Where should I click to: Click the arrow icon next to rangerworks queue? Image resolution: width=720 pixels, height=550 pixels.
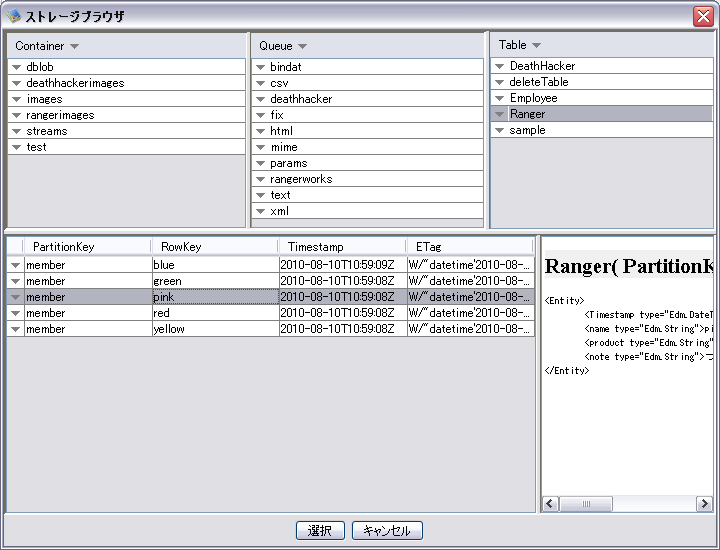260,179
